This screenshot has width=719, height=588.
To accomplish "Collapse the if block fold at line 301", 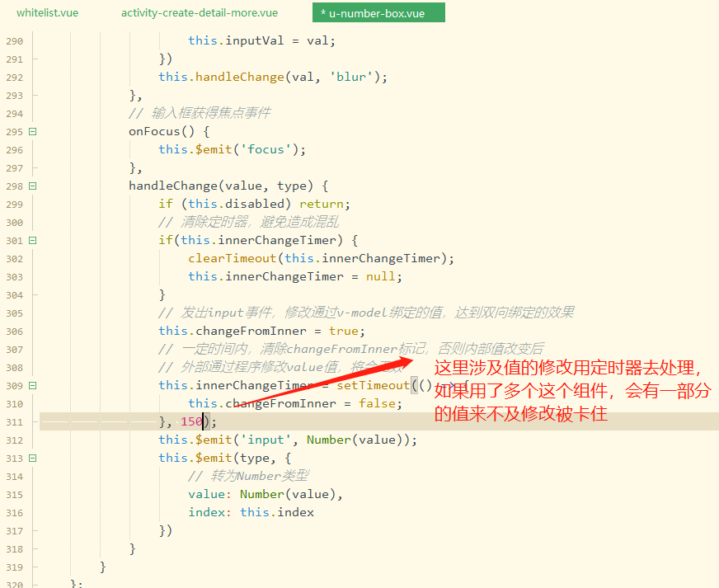I will 32,240.
